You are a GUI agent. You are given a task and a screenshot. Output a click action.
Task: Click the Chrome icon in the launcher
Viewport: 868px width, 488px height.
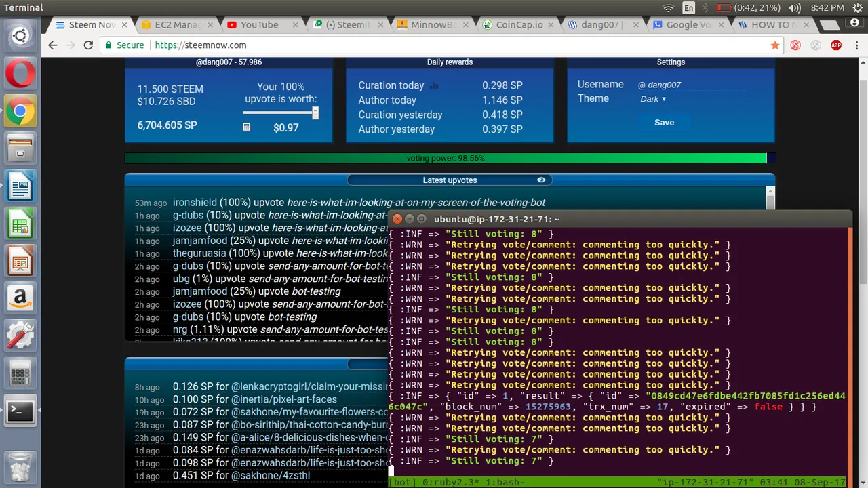point(20,111)
